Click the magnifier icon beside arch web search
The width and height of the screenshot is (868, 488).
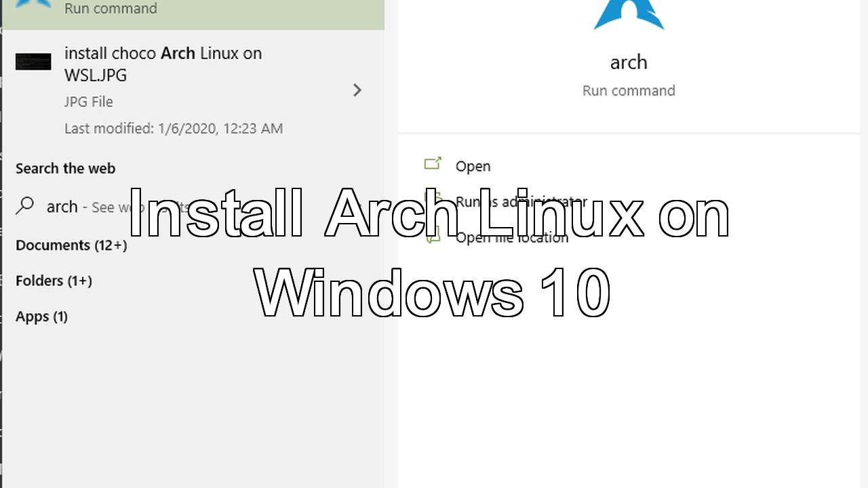tap(25, 206)
